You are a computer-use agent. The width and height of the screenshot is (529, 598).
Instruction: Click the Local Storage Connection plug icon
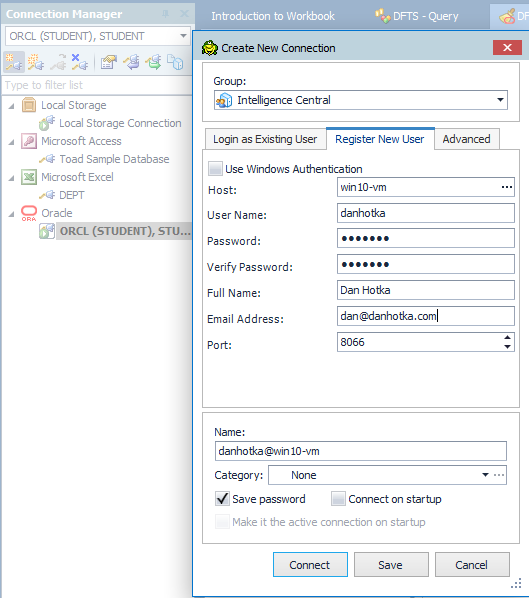click(47, 123)
